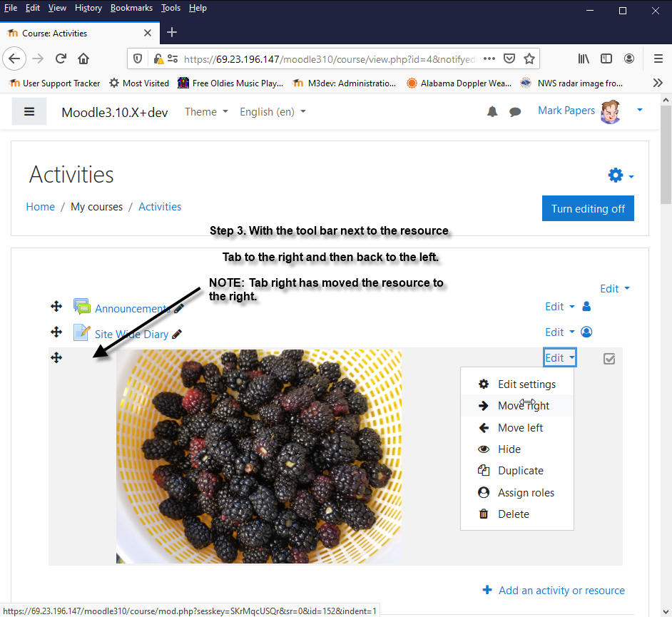Open the English (en) language dropdown
The height and width of the screenshot is (617, 672).
(x=273, y=112)
